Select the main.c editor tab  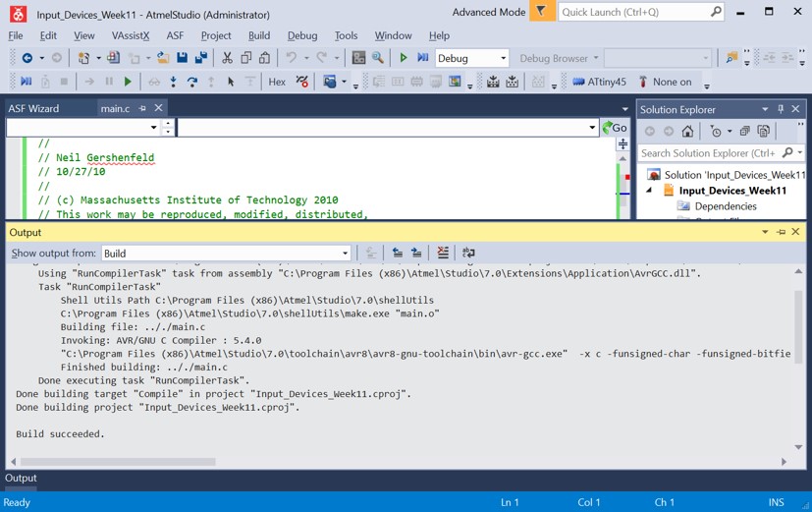[115, 108]
